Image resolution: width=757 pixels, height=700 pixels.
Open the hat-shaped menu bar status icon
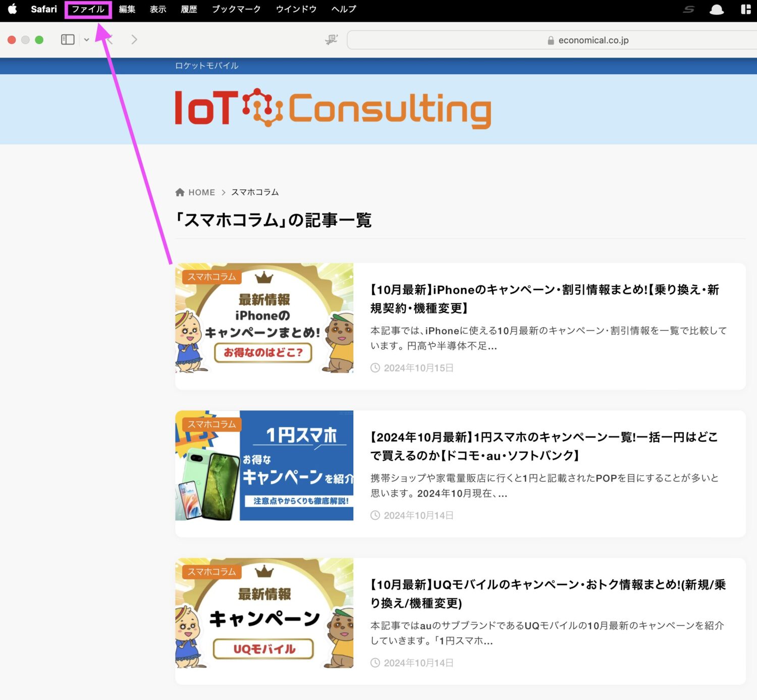click(x=717, y=9)
